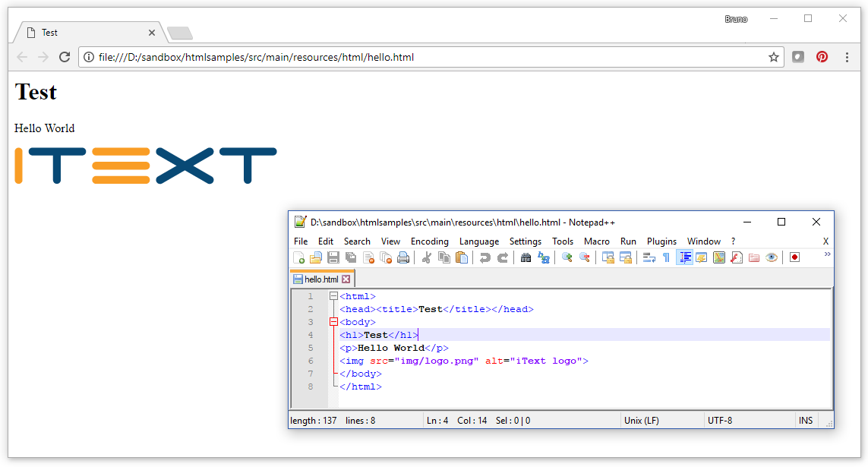
Task: Click the Bruno profile button
Action: [x=736, y=20]
